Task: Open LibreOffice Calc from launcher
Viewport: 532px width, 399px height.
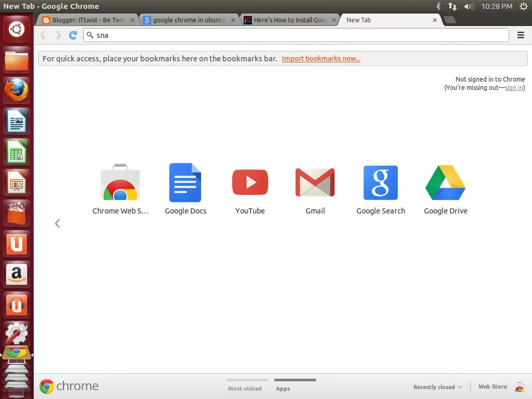Action: (x=17, y=152)
